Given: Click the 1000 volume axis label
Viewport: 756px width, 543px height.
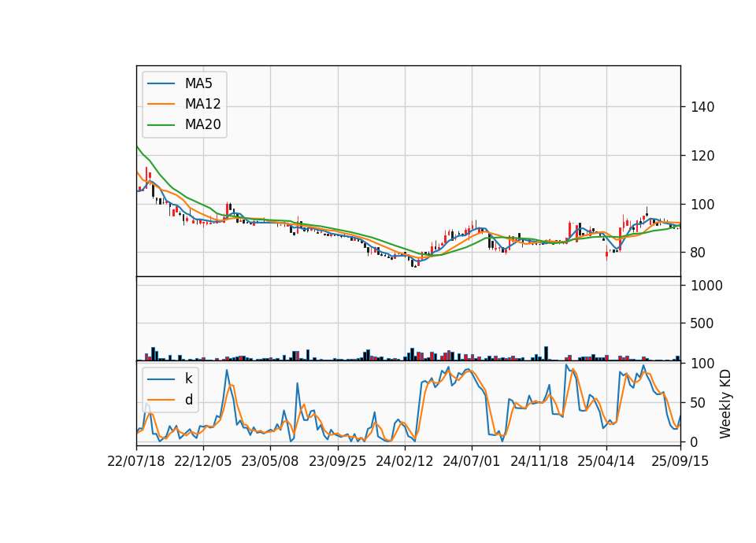Looking at the screenshot, I should pos(707,286).
